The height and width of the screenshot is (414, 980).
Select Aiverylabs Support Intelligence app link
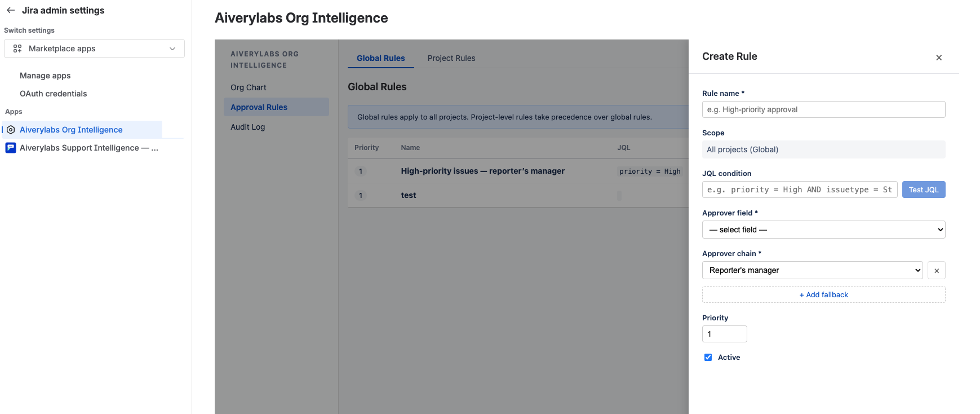point(89,148)
